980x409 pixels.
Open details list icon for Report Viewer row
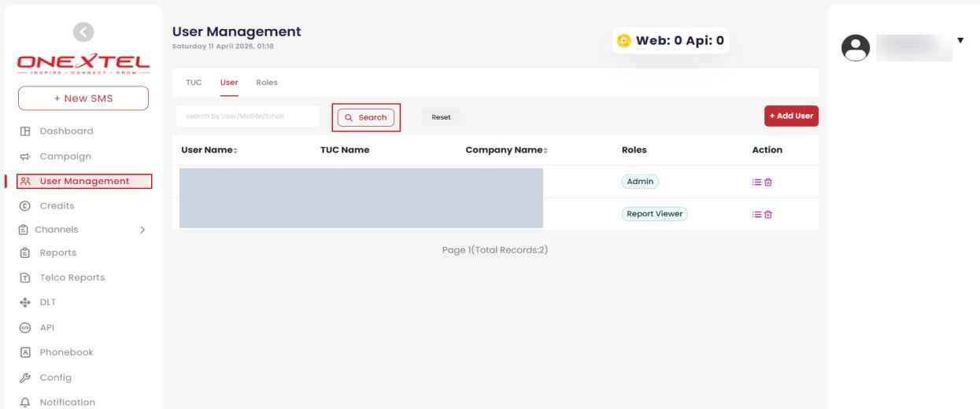point(756,214)
